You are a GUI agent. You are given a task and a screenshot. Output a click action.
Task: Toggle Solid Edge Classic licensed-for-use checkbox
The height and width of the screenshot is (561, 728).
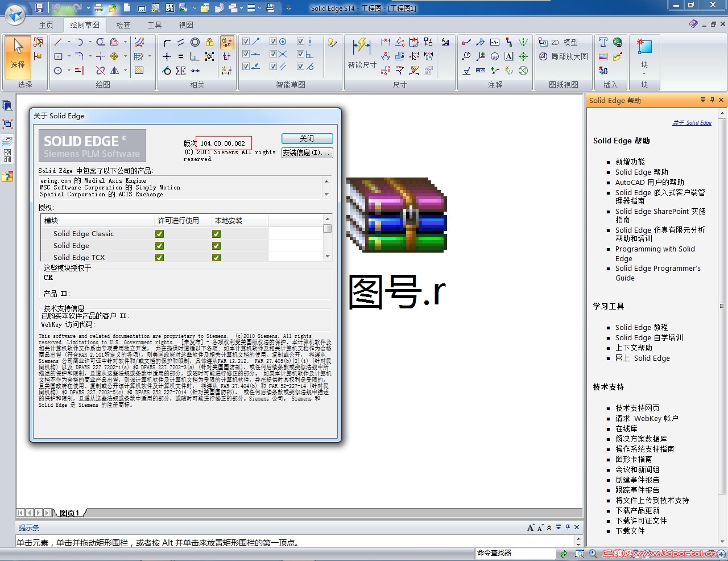tap(159, 234)
